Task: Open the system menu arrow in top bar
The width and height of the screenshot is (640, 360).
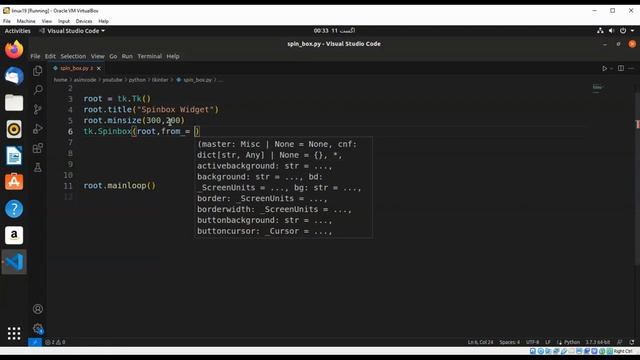Action: coord(632,31)
